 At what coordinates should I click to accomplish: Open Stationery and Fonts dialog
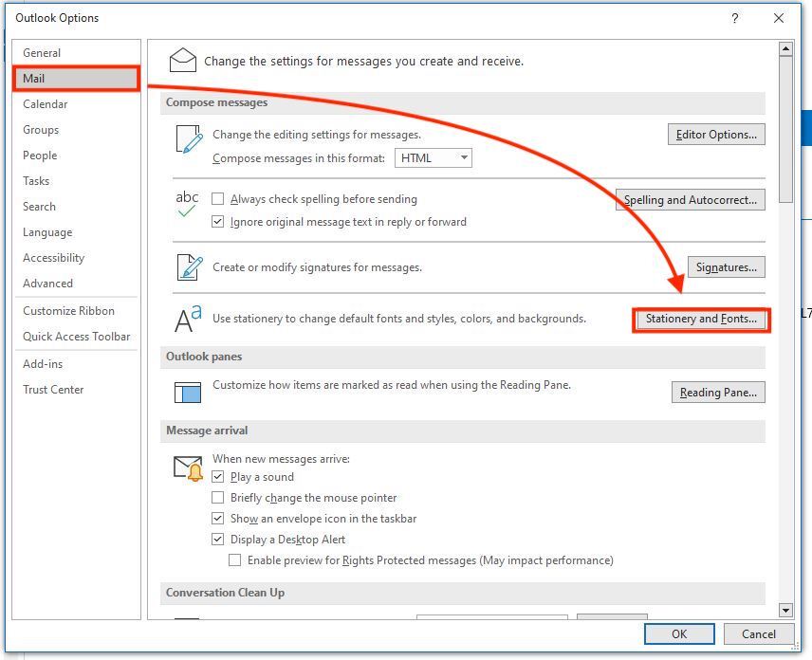(x=701, y=319)
